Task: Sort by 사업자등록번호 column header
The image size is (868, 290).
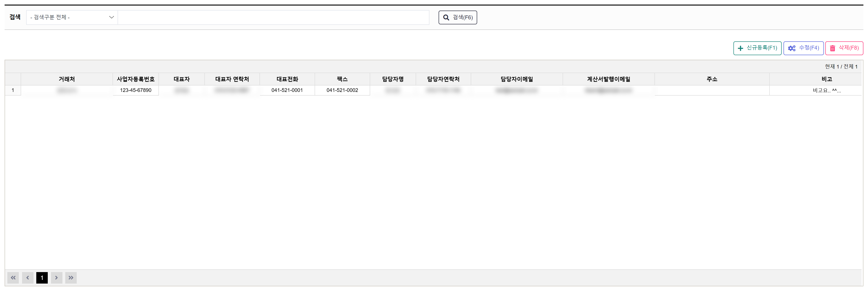Action: pyautogui.click(x=136, y=79)
